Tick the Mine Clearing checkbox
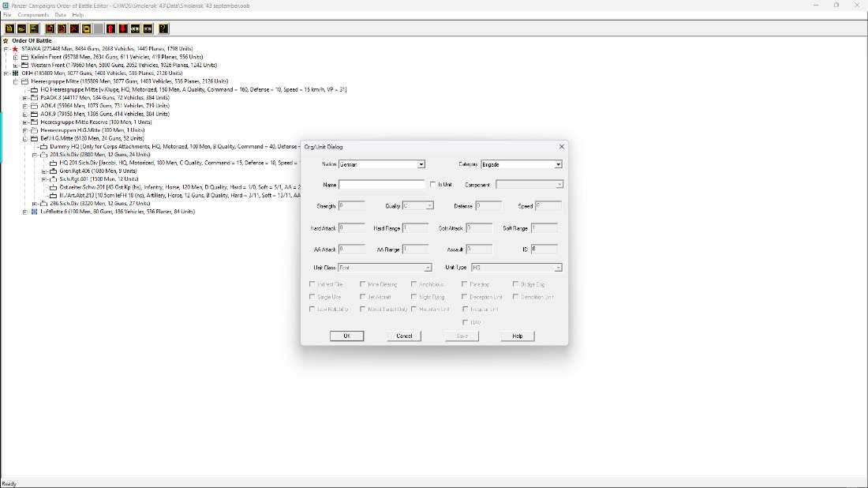This screenshot has width=868, height=488. (x=363, y=284)
